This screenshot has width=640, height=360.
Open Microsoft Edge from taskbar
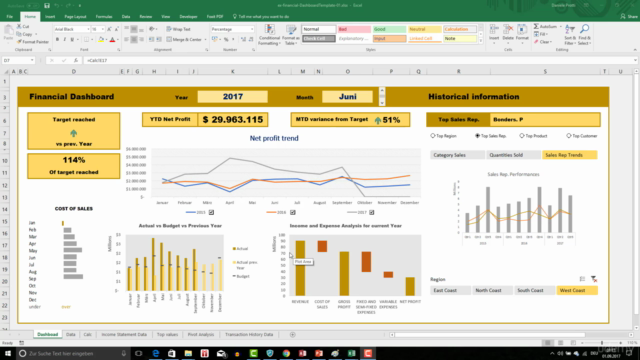coord(156,353)
